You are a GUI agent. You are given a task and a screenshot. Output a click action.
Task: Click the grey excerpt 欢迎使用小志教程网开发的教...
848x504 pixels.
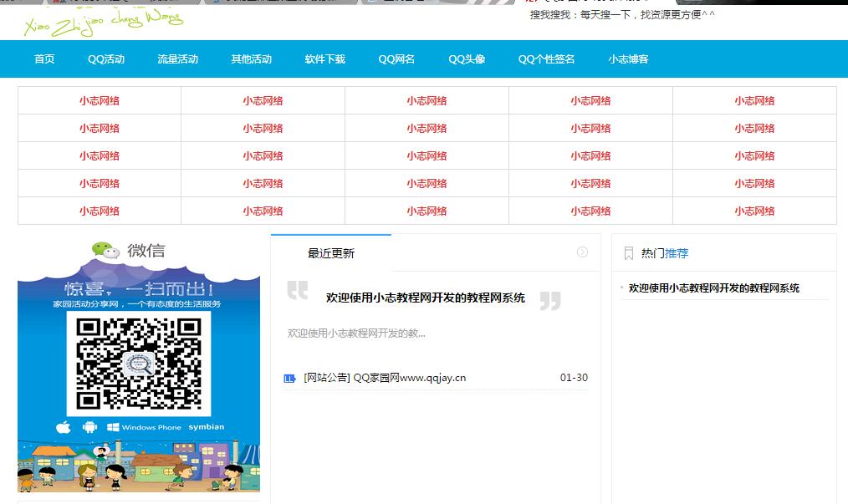[x=356, y=333]
